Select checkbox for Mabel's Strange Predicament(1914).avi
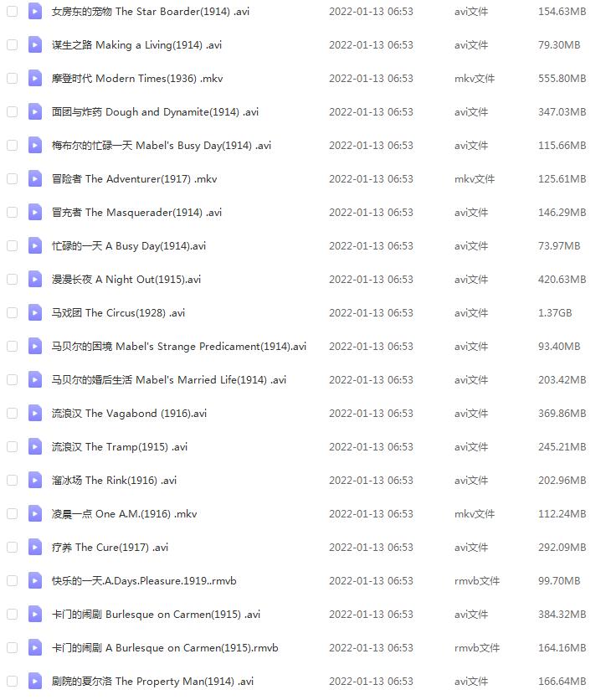611x700 pixels. pos(13,347)
